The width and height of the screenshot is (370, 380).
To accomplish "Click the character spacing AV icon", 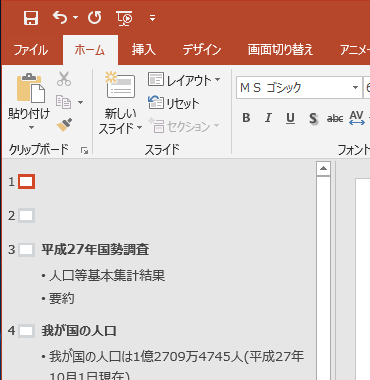I will [357, 118].
